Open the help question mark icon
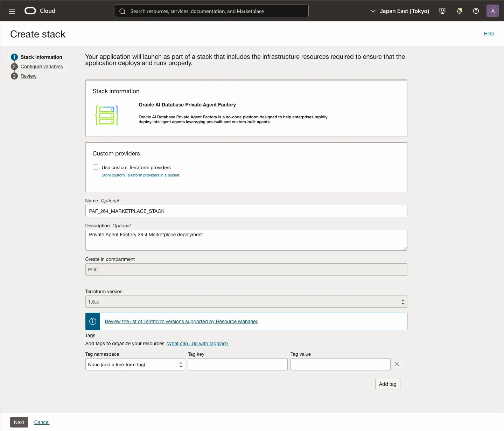This screenshot has height=431, width=504. pyautogui.click(x=476, y=11)
